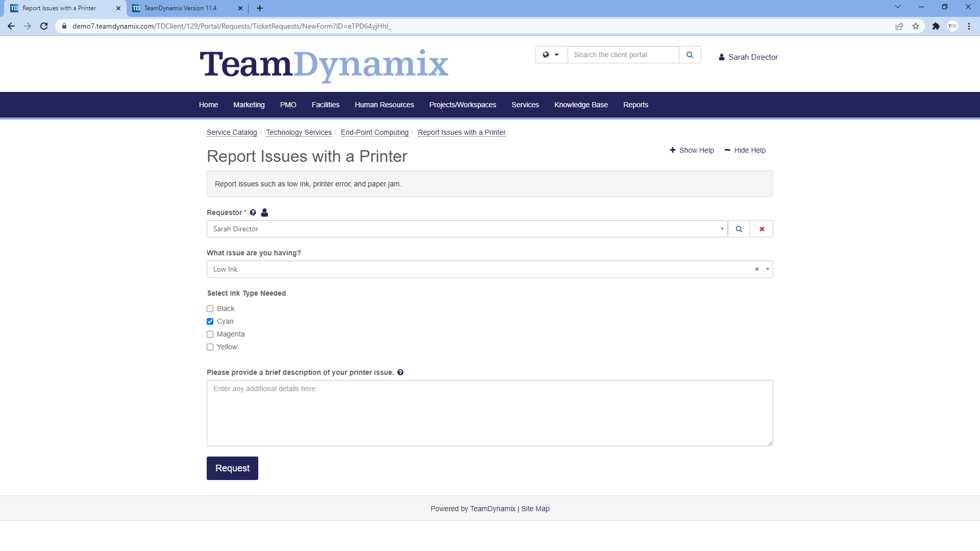Clear the Low Ink selection with the small x
The width and height of the screenshot is (980, 551).
[x=756, y=269]
